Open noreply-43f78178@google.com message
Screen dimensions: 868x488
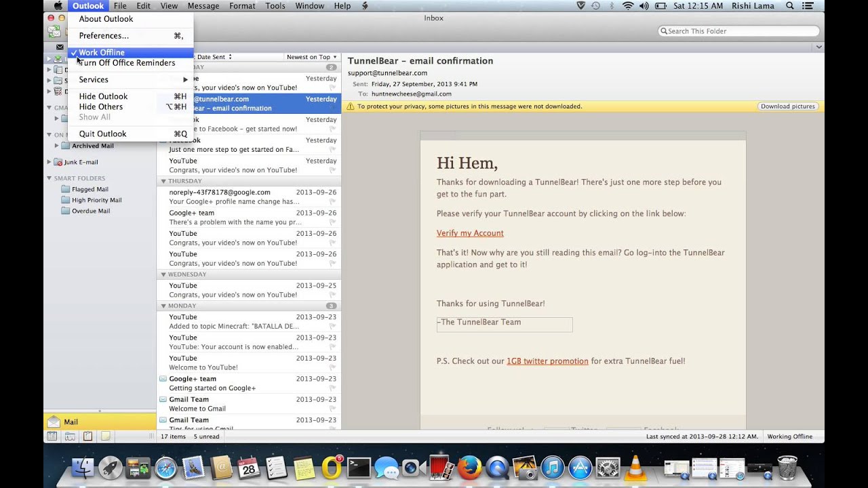[249, 197]
